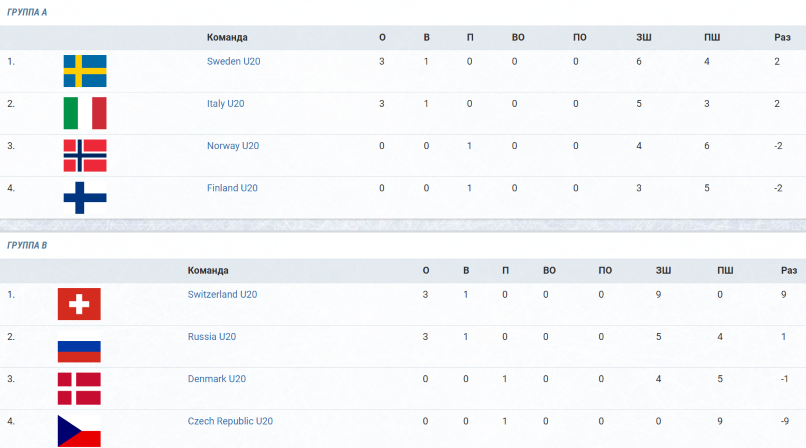
Task: Click the Czech Republic flag icon
Action: pyautogui.click(x=79, y=431)
